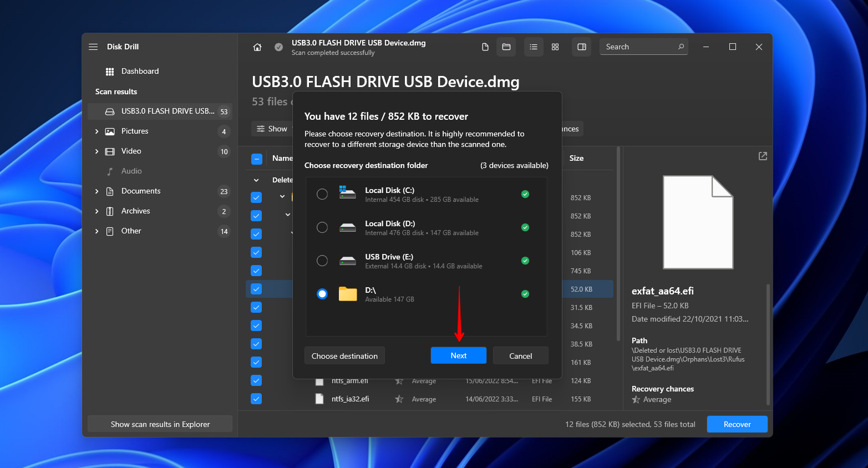Click the large file preview thumbnail

698,222
